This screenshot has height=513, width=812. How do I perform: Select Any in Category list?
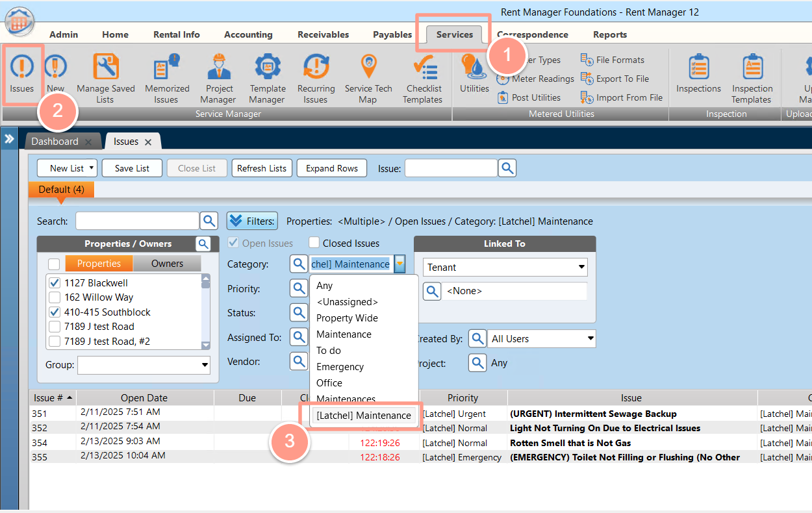click(325, 286)
